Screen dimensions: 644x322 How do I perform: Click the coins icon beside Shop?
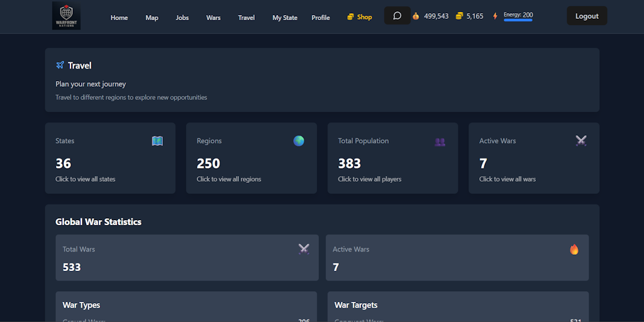(x=350, y=17)
